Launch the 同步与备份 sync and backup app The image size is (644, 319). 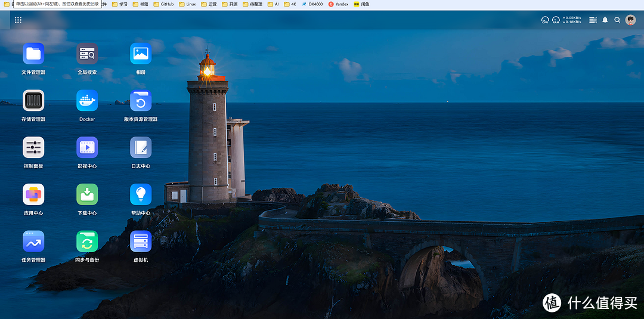(87, 241)
